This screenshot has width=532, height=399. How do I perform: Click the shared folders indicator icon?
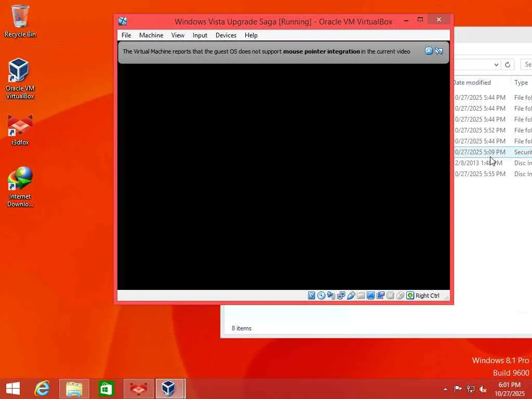tap(361, 296)
